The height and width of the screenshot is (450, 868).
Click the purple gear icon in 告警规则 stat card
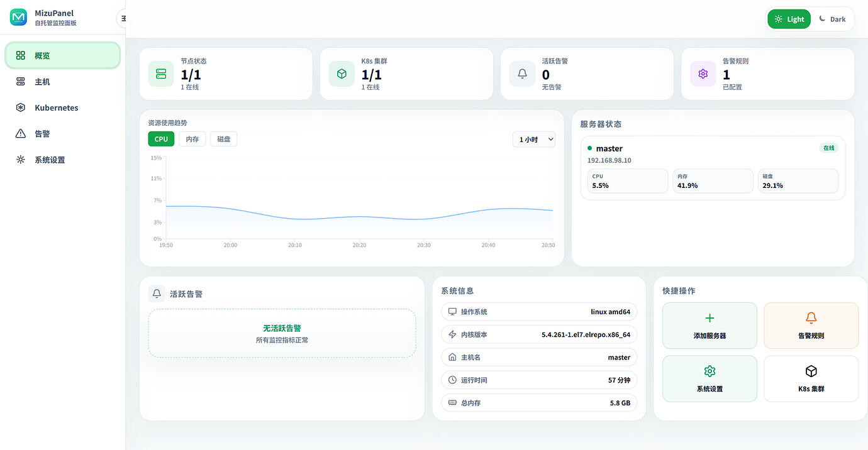pos(703,74)
